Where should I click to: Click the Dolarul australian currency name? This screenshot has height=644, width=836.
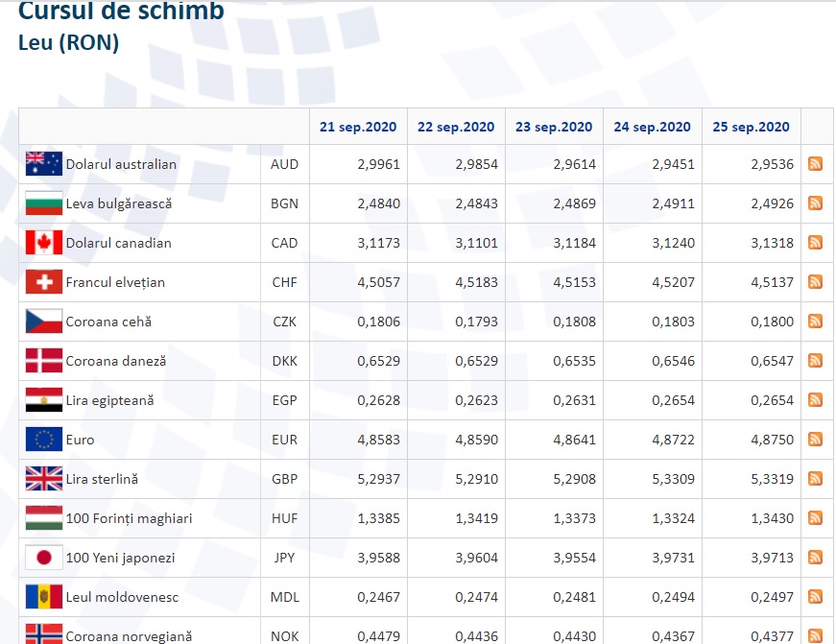coord(121,164)
